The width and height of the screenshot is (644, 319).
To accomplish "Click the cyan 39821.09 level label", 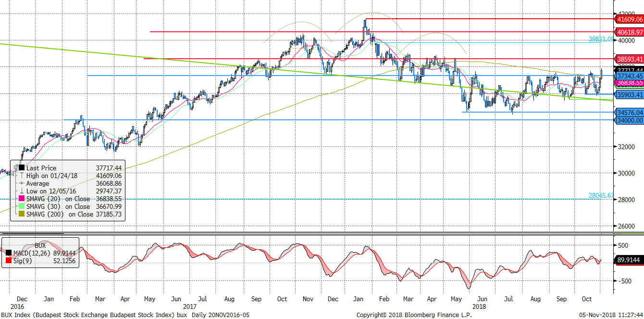I will [x=601, y=39].
